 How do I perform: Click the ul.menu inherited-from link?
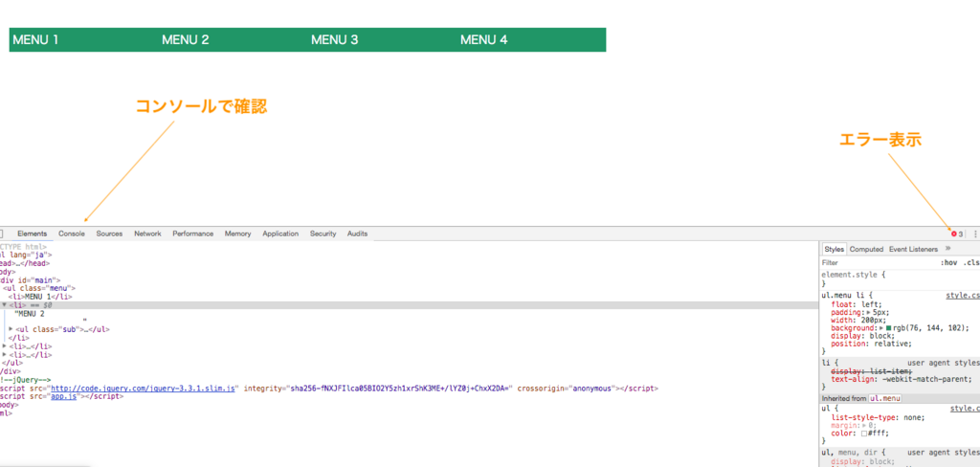[884, 398]
